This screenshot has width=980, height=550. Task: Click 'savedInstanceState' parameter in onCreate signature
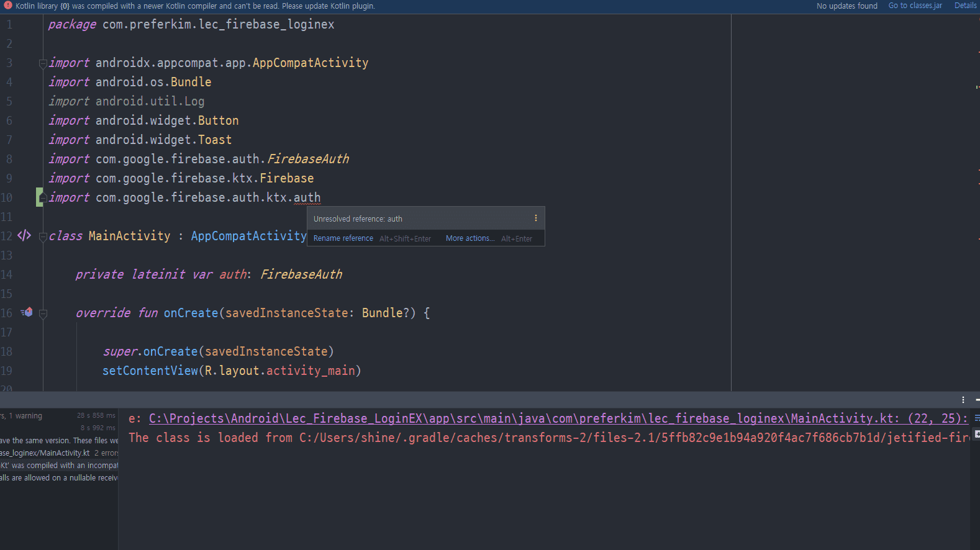tap(286, 313)
